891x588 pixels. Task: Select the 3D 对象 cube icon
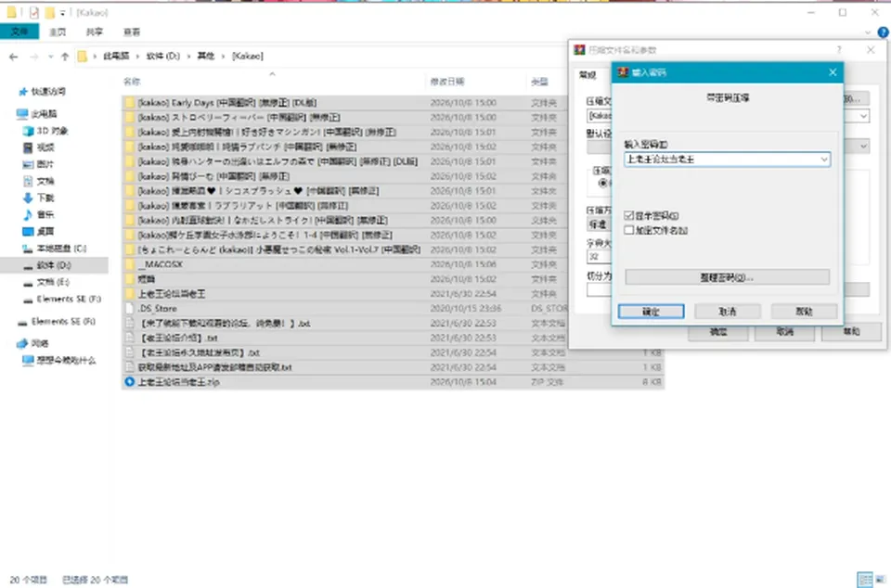point(28,131)
